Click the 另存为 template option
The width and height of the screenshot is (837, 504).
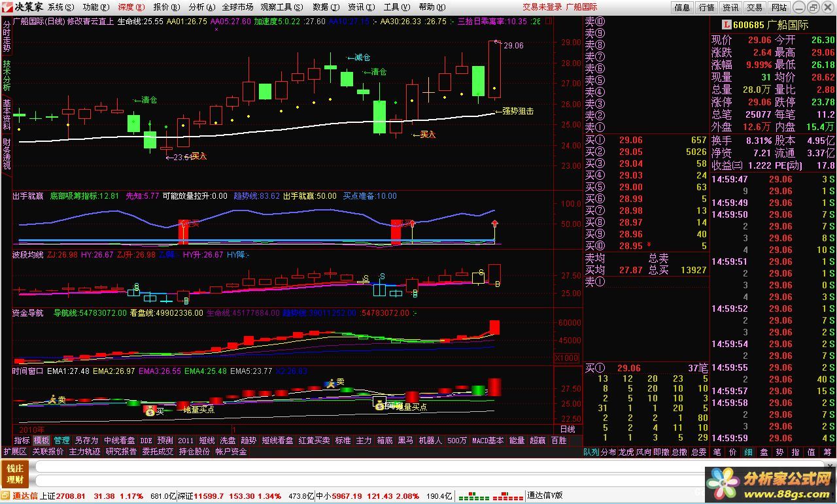coord(86,441)
